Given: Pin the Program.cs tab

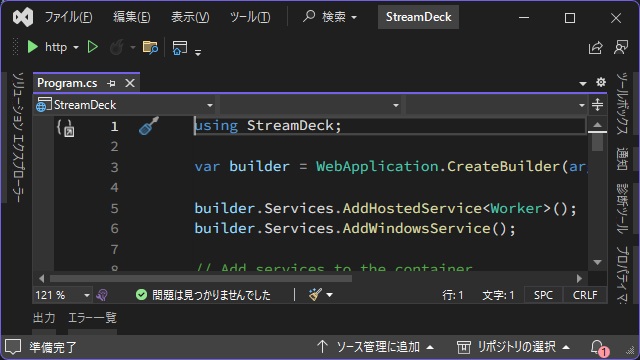Looking at the screenshot, I should click(111, 83).
